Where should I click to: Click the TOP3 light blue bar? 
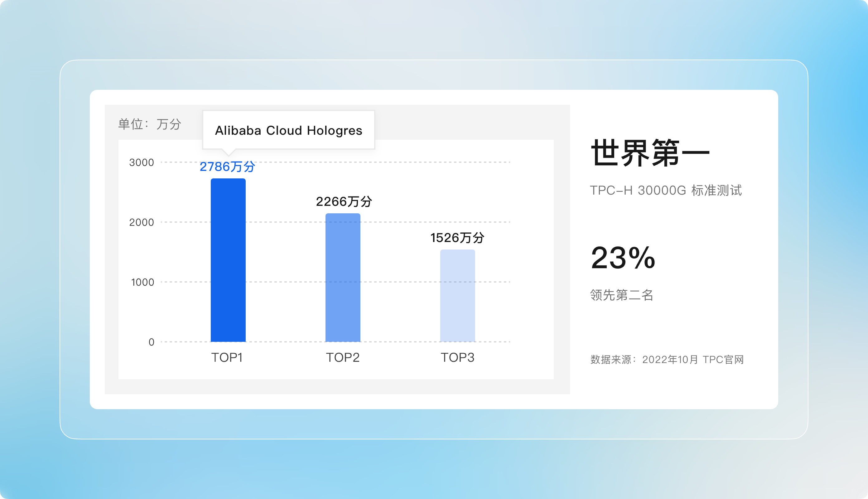[458, 296]
